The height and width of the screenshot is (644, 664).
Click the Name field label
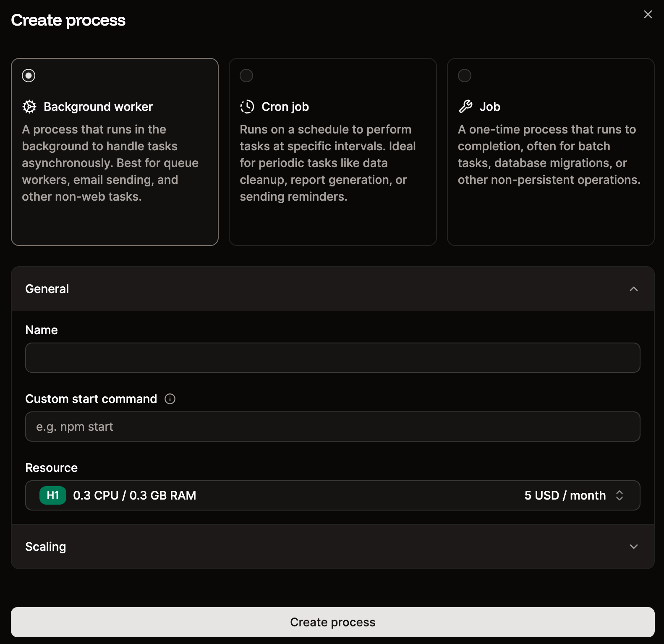pos(42,330)
